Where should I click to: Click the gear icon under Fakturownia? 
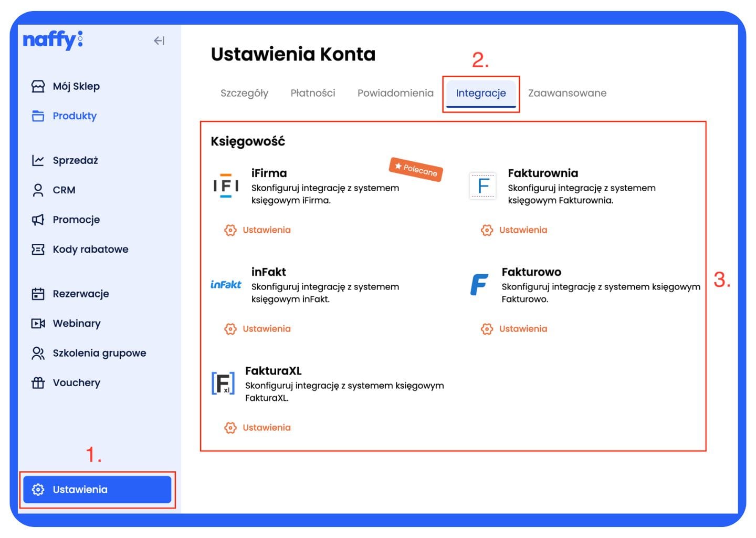tap(487, 230)
